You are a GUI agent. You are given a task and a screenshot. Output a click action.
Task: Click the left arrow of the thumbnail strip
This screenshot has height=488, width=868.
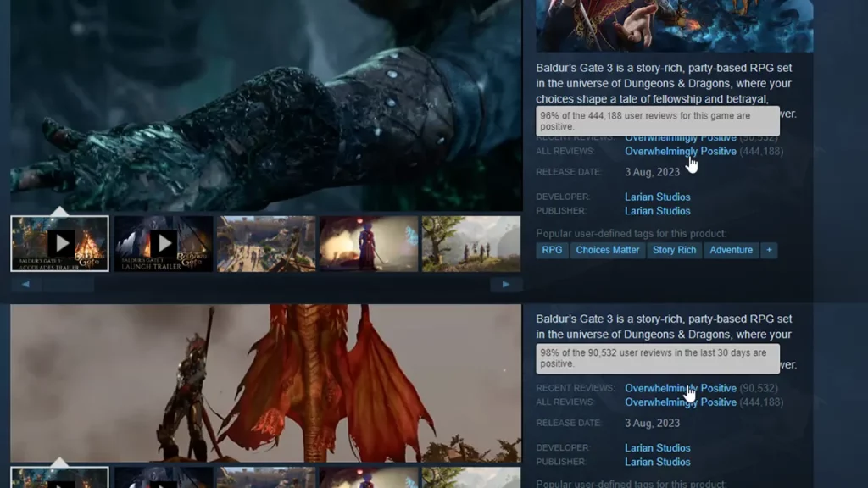(25, 285)
